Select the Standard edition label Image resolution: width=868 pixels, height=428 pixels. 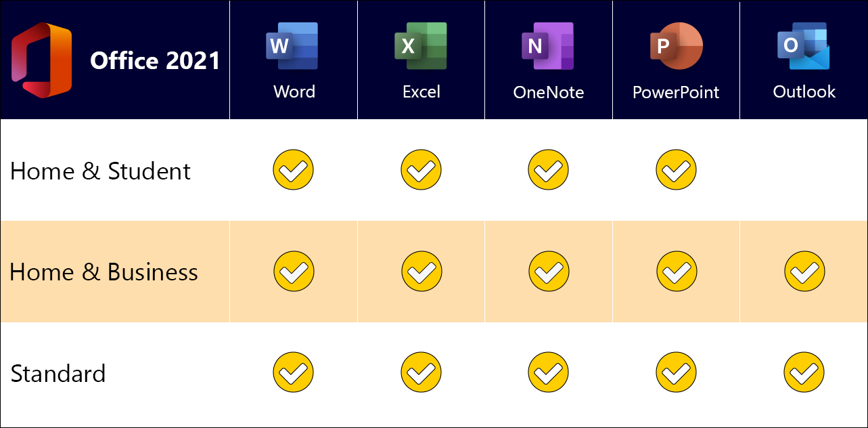coord(58,374)
